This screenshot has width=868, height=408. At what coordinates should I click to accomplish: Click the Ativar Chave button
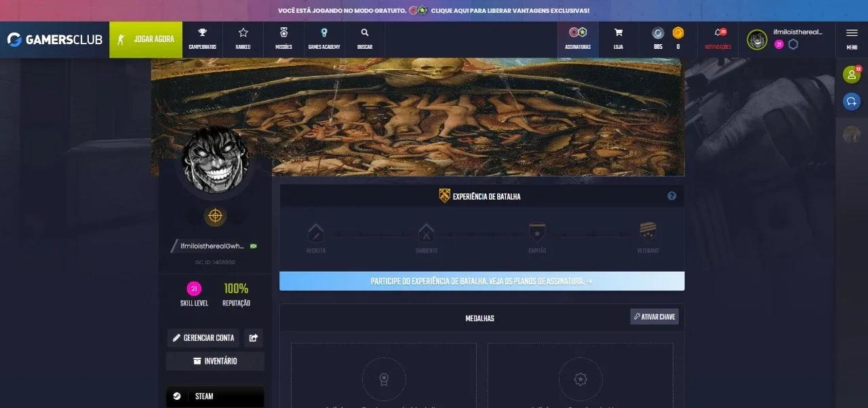pyautogui.click(x=654, y=316)
